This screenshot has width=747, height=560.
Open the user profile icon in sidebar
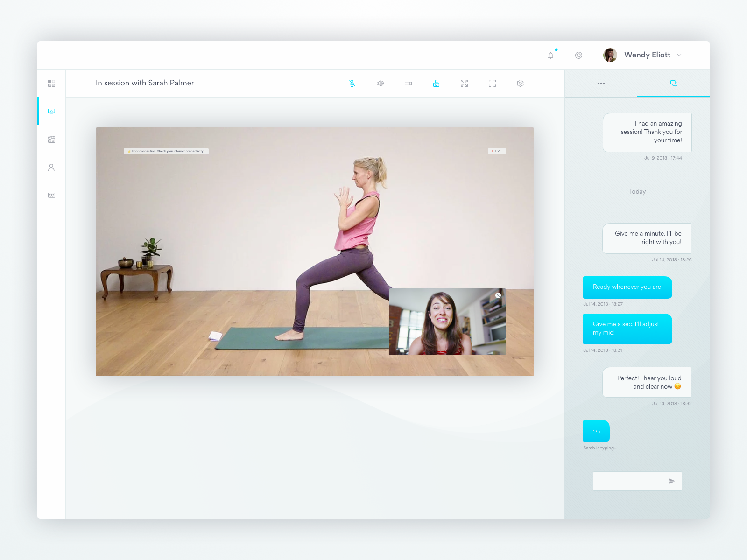click(x=52, y=167)
